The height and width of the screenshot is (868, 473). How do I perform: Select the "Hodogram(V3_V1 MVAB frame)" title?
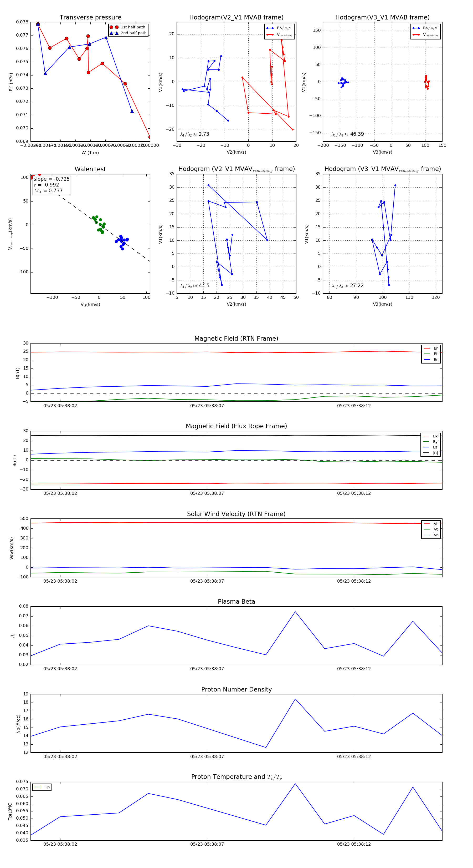(382, 18)
